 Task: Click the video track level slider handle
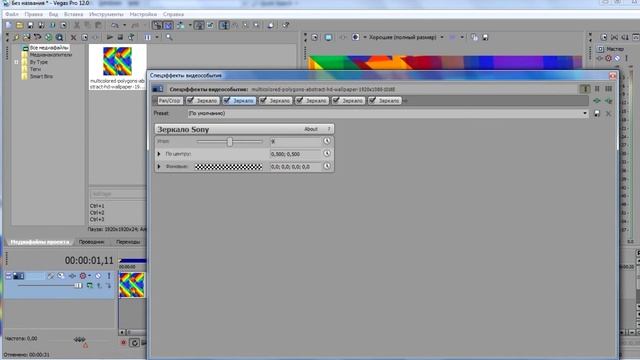click(78, 286)
